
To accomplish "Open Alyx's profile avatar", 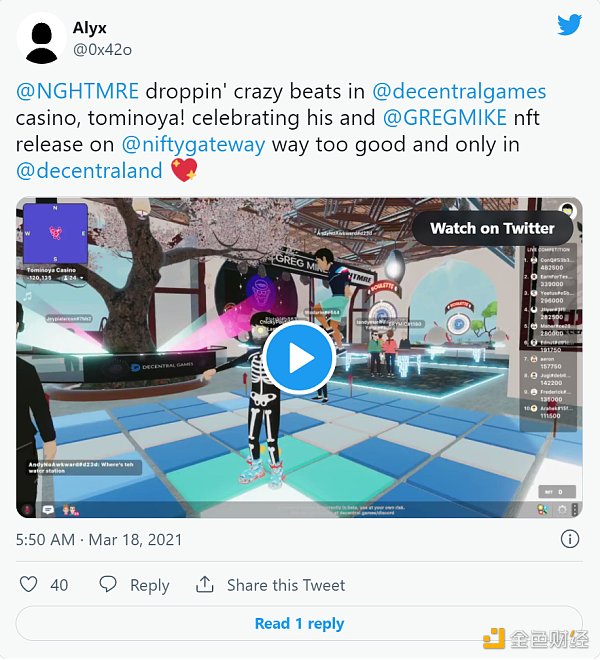I will [41, 38].
